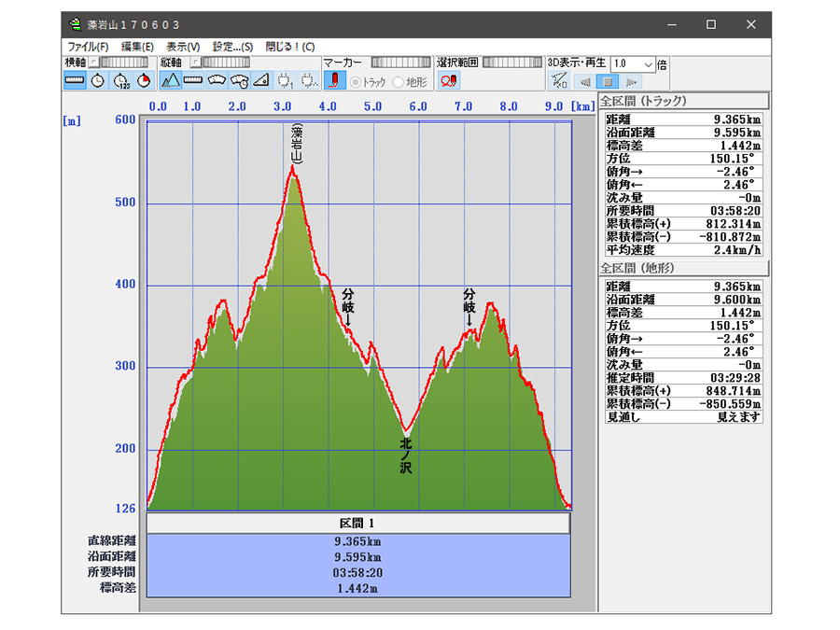Screen dimensions: 840x630
Task: Select the 地形 radio button
Action: [x=399, y=82]
